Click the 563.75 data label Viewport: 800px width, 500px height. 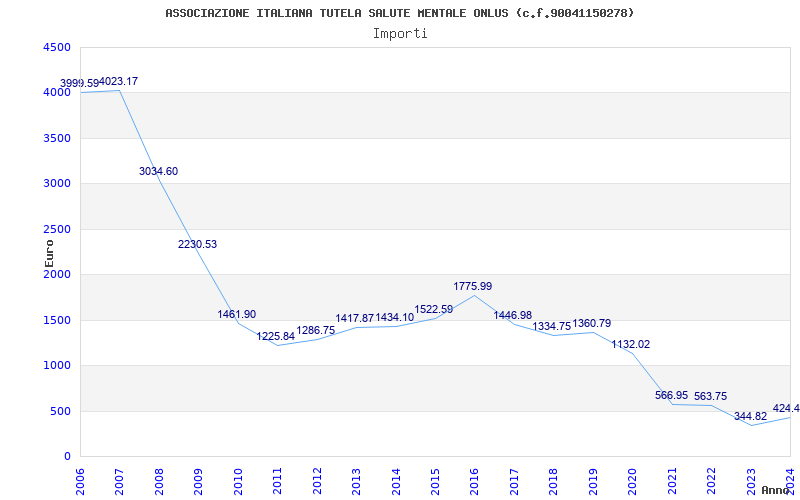pos(711,396)
